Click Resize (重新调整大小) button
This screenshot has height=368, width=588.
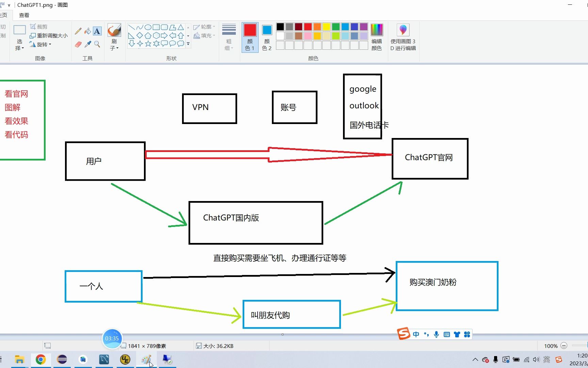tap(48, 35)
